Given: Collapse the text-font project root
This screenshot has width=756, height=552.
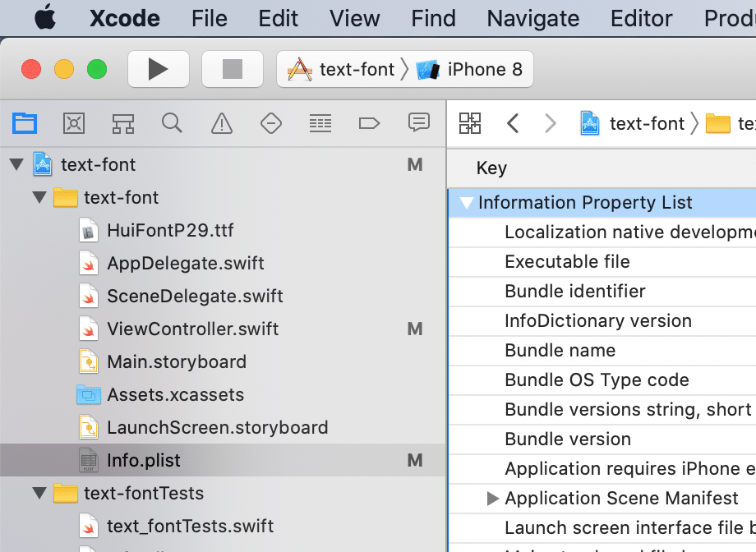Looking at the screenshot, I should (x=16, y=165).
